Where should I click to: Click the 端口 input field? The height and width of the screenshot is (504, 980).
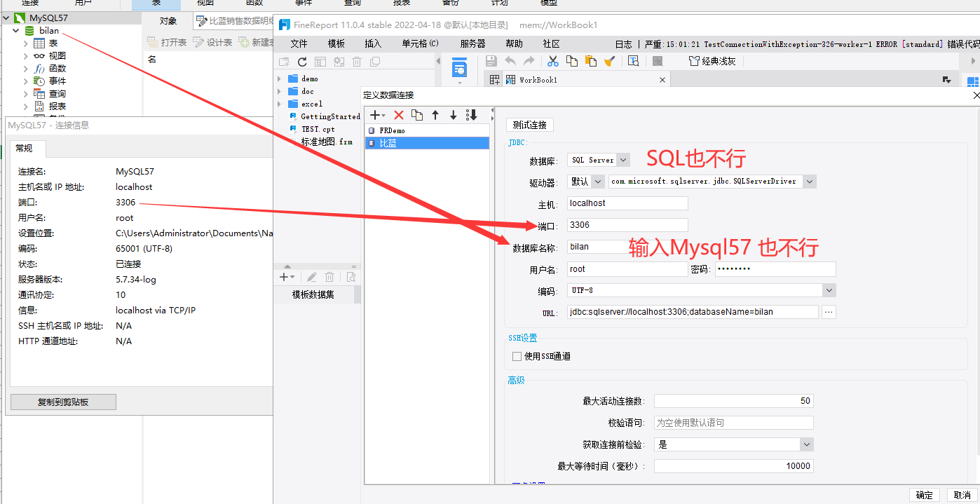(x=627, y=225)
